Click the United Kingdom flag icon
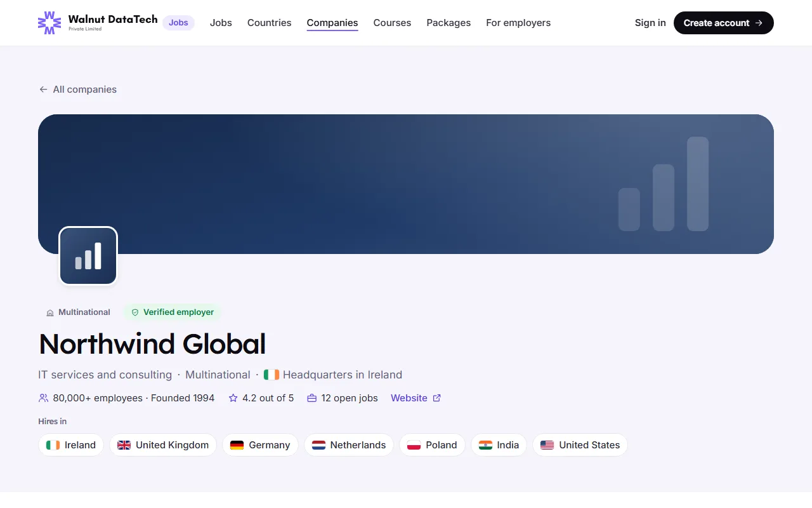This screenshot has height=508, width=812. point(124,445)
